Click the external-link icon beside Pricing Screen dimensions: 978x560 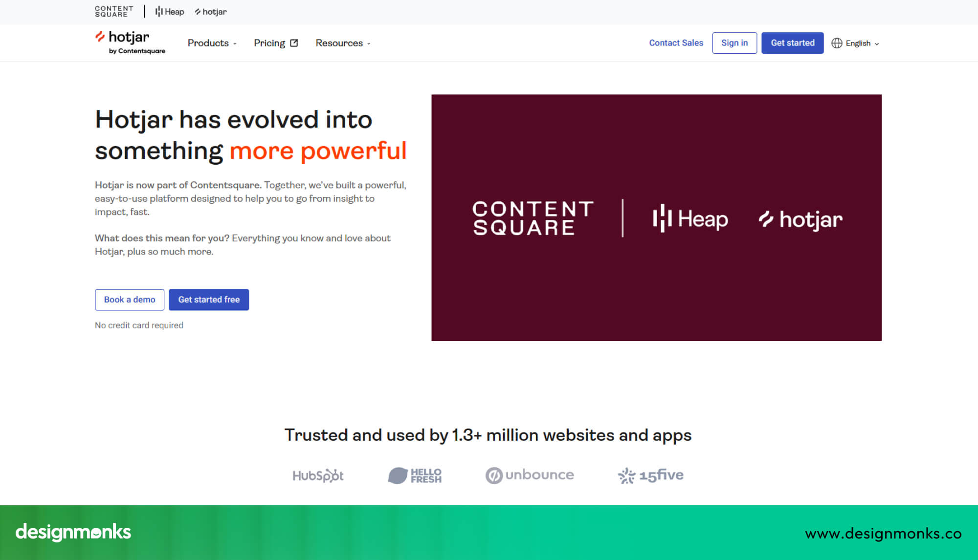[x=294, y=43]
